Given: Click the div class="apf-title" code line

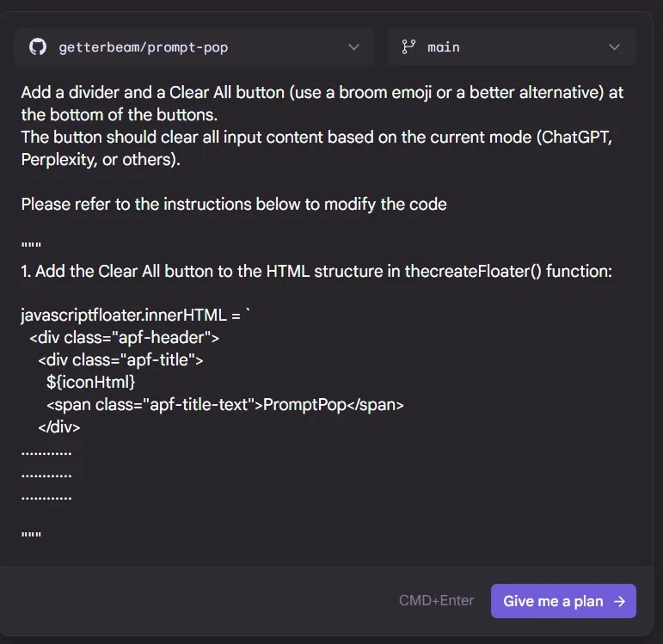Looking at the screenshot, I should (120, 360).
